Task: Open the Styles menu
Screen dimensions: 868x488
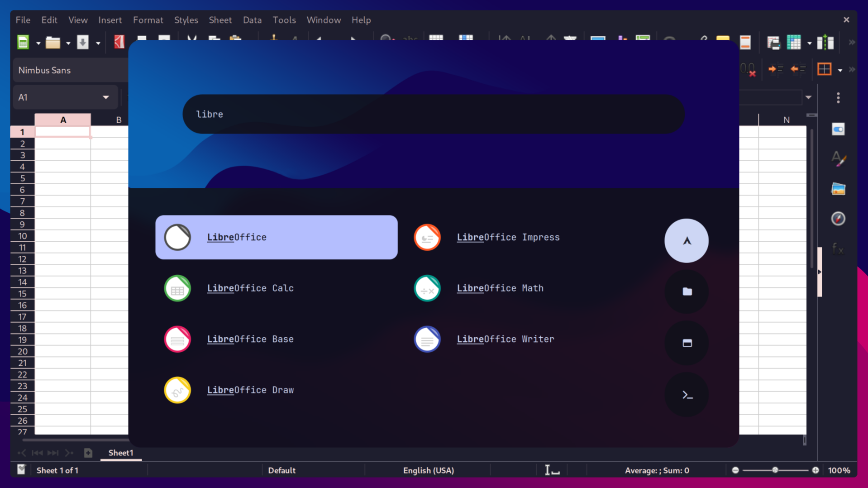Action: (x=186, y=20)
